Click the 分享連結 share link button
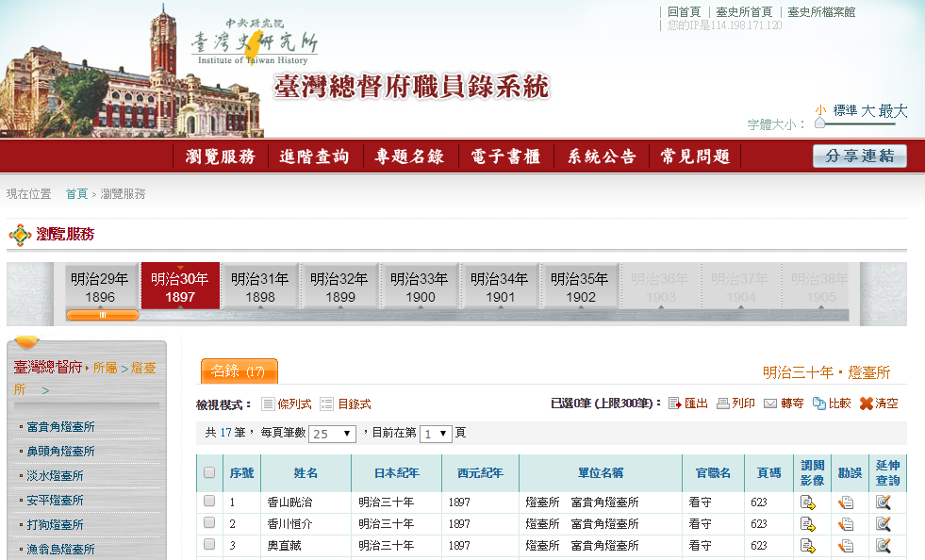This screenshot has width=925, height=560. (860, 156)
